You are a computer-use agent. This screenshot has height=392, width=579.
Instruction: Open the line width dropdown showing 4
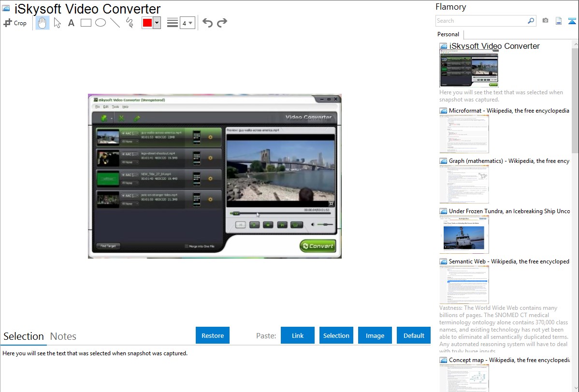click(187, 23)
